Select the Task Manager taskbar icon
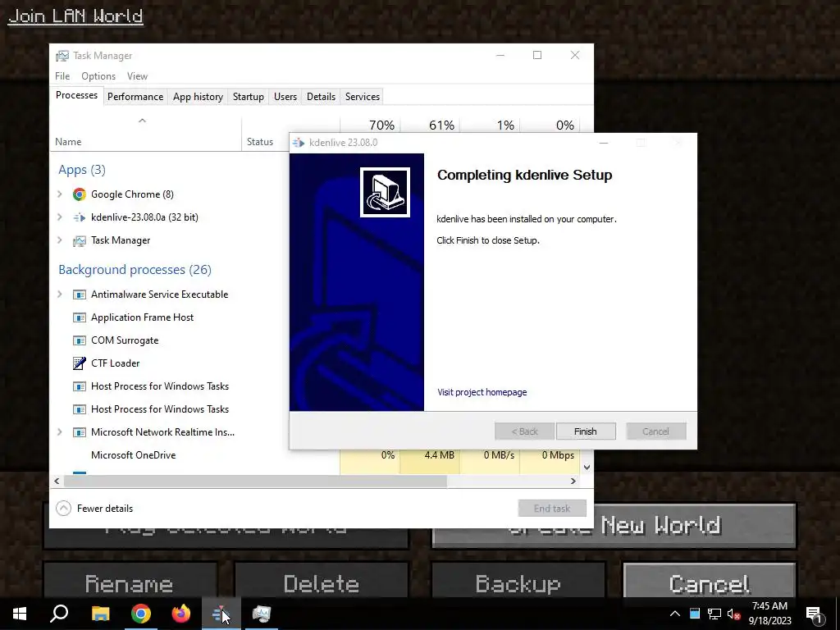This screenshot has width=840, height=630. pyautogui.click(x=262, y=614)
